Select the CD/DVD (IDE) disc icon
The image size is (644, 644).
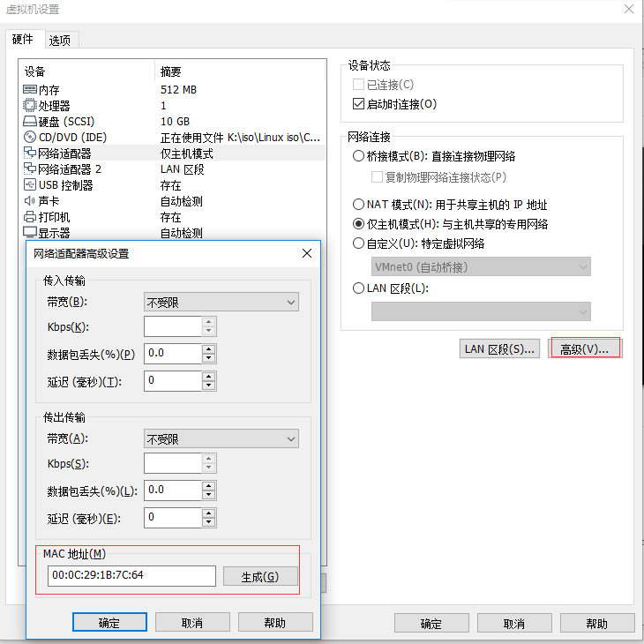30,137
